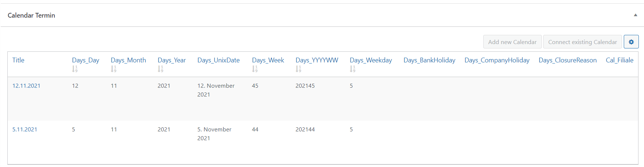644x167 pixels.
Task: Click Days_CompanyHoliday column header
Action: (x=497, y=60)
